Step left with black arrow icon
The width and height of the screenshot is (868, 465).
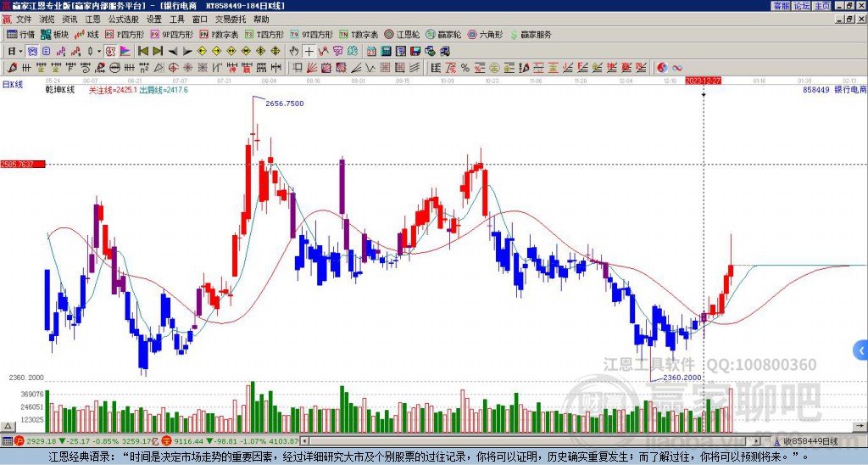click(173, 52)
